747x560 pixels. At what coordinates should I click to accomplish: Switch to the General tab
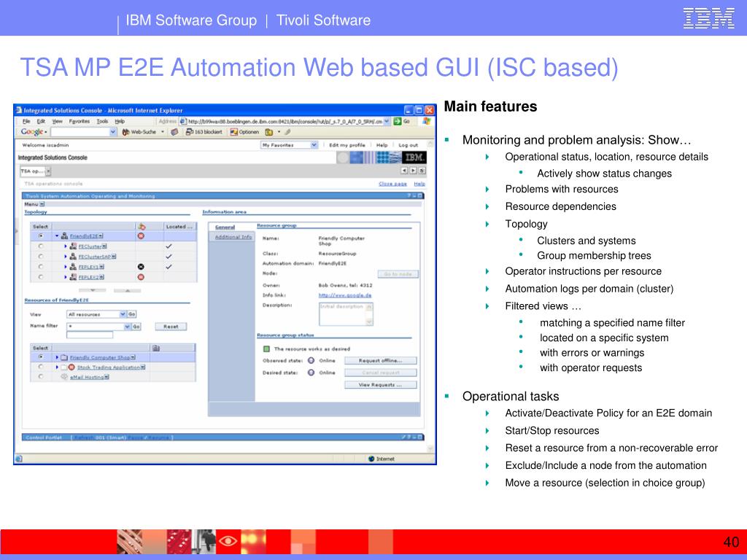point(225,227)
